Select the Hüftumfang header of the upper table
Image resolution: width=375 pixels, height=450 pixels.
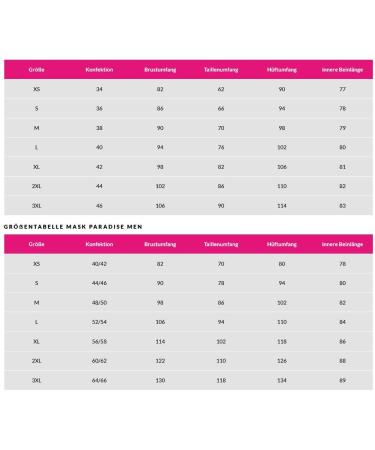(282, 70)
